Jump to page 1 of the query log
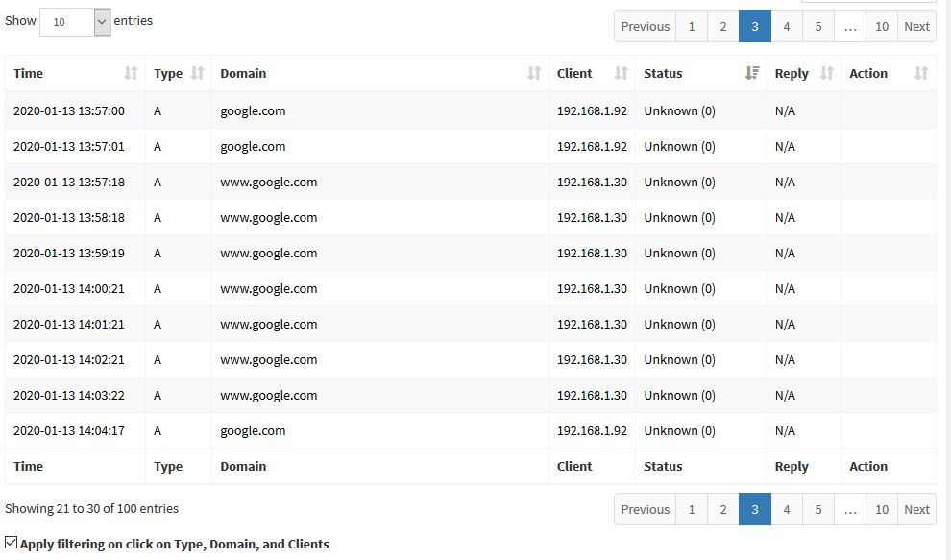This screenshot has width=951, height=560. (x=691, y=26)
